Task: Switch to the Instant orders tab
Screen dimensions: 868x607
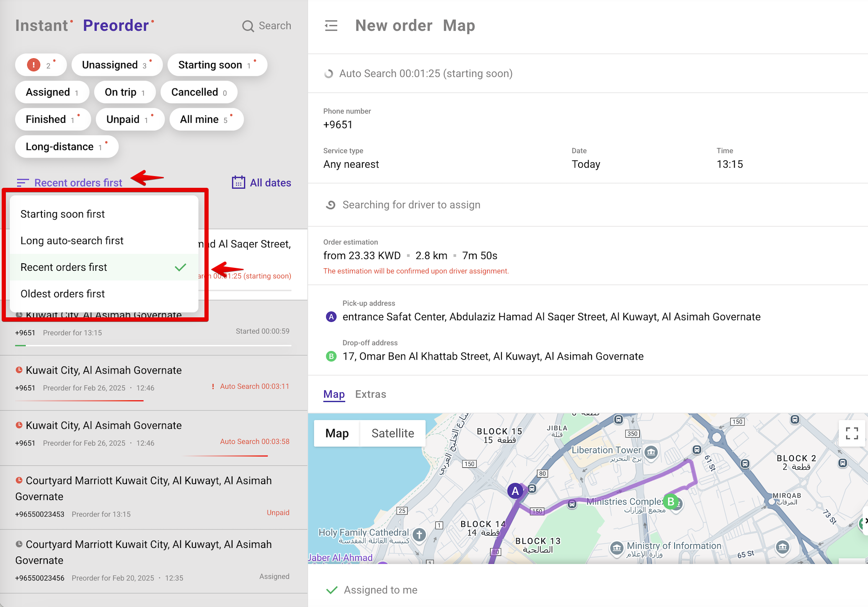Action: pyautogui.click(x=42, y=26)
